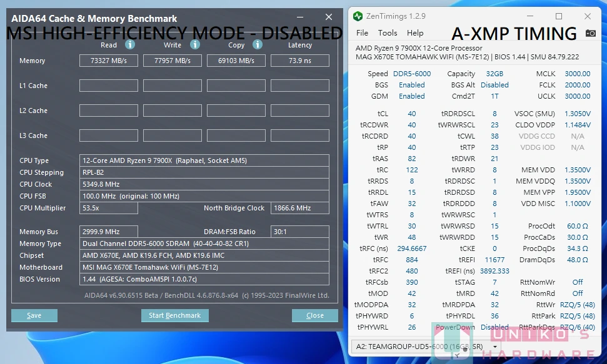The width and height of the screenshot is (607, 364).
Task: Click the Close button in AIDA64
Action: (x=314, y=315)
